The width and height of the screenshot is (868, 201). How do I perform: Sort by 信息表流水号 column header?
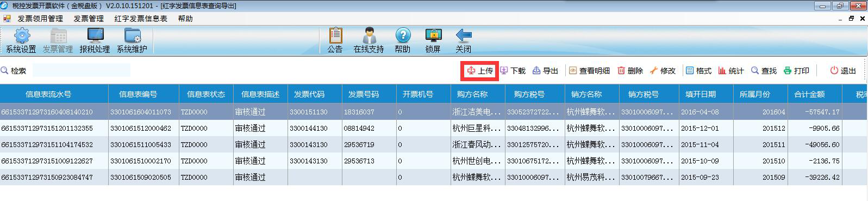point(54,94)
